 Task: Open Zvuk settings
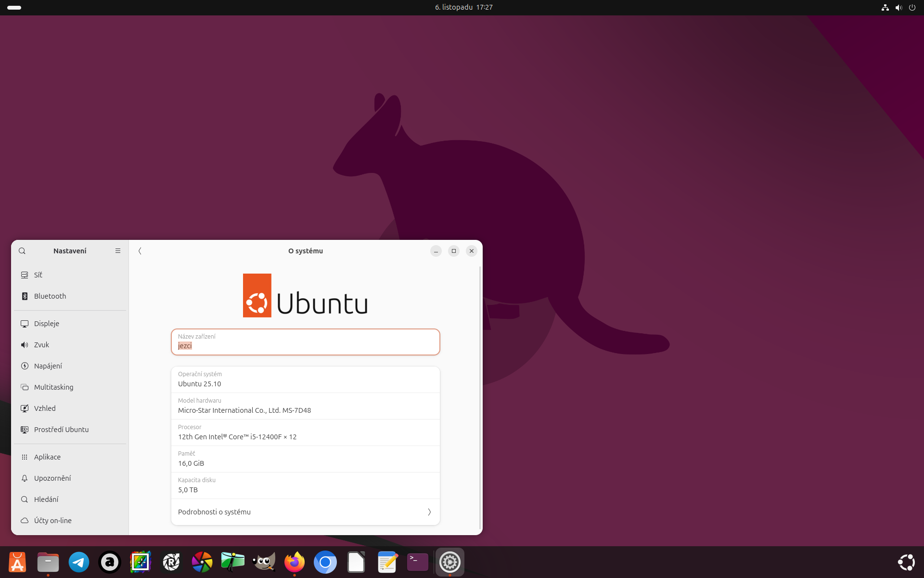pyautogui.click(x=70, y=345)
